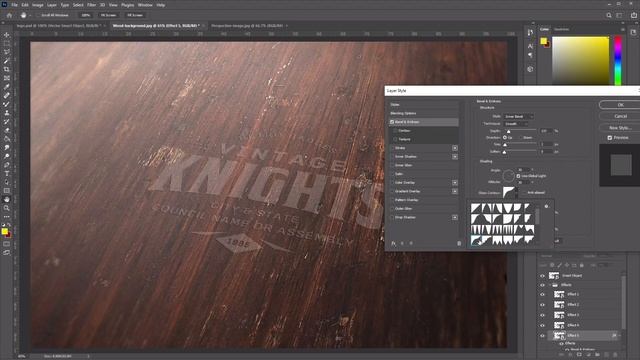Select the Eraser tool
This screenshot has height=360, width=640.
click(x=7, y=130)
